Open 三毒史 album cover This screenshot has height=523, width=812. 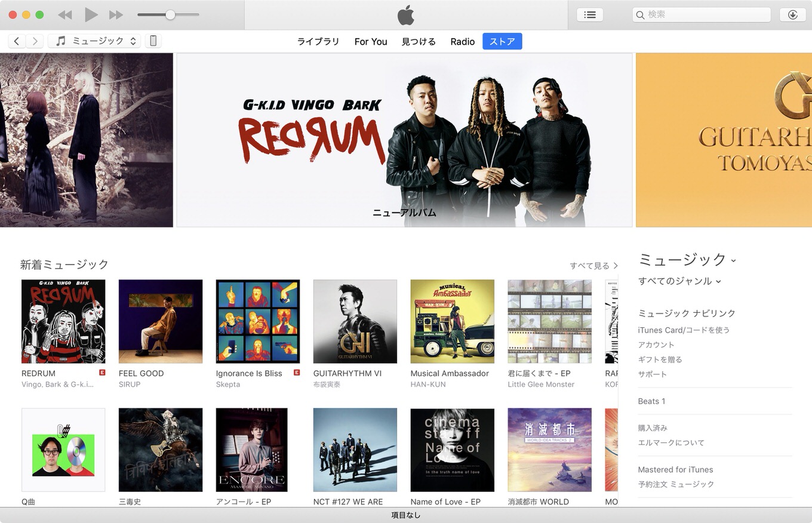point(161,450)
